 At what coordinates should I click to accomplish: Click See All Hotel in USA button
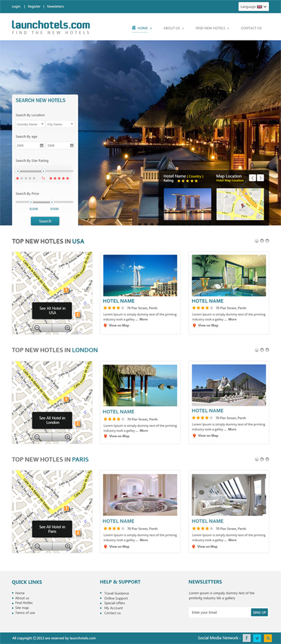[52, 310]
